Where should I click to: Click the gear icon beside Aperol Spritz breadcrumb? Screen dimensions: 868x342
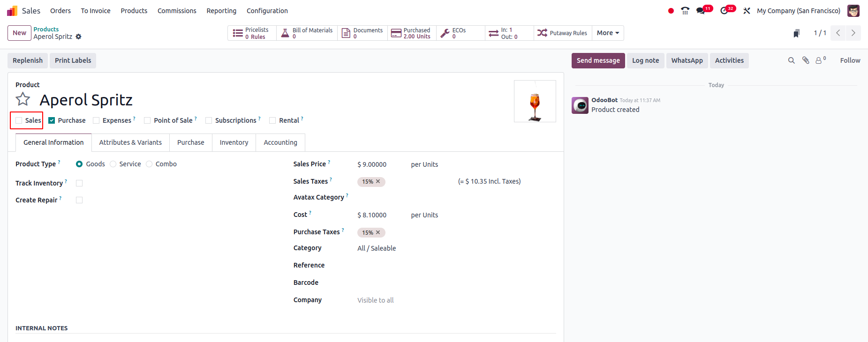[x=78, y=37]
